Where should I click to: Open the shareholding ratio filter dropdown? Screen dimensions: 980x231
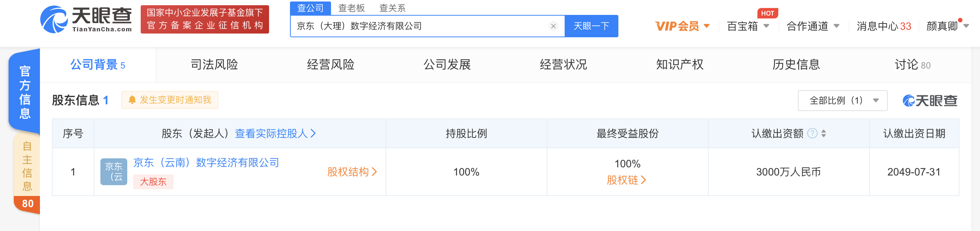click(x=842, y=101)
